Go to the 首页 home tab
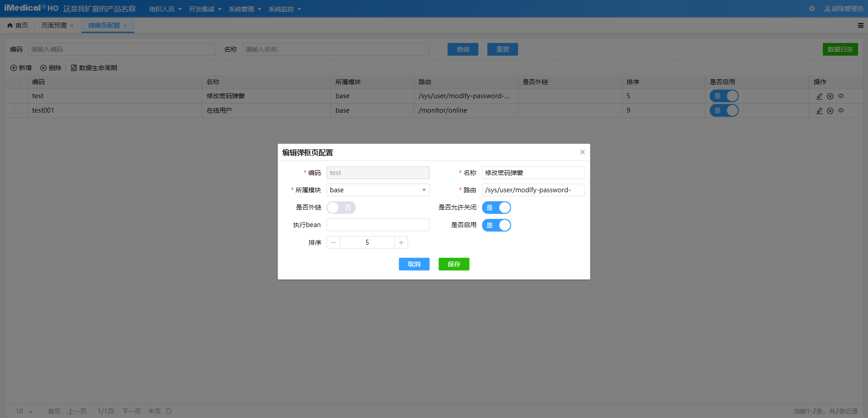868x418 pixels. [x=18, y=25]
